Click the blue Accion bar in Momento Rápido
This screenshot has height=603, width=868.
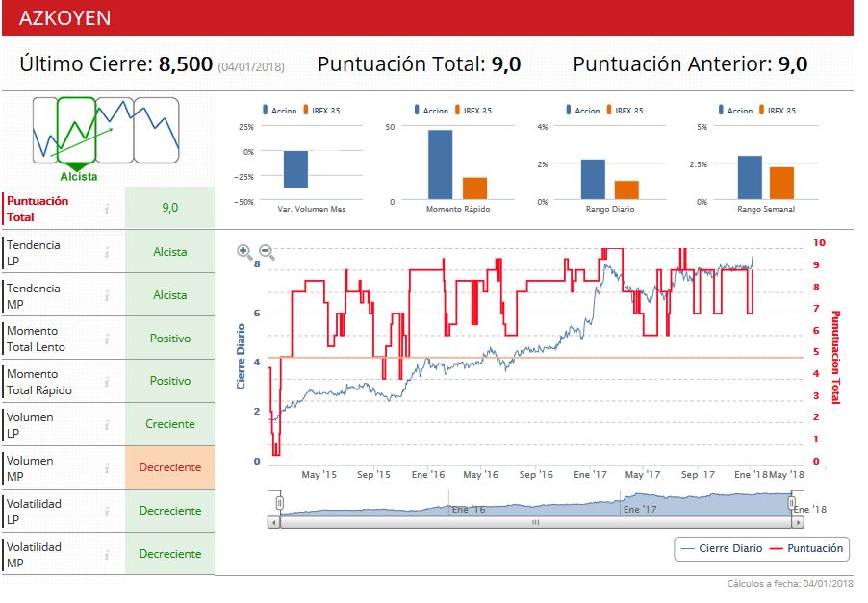coord(440,164)
